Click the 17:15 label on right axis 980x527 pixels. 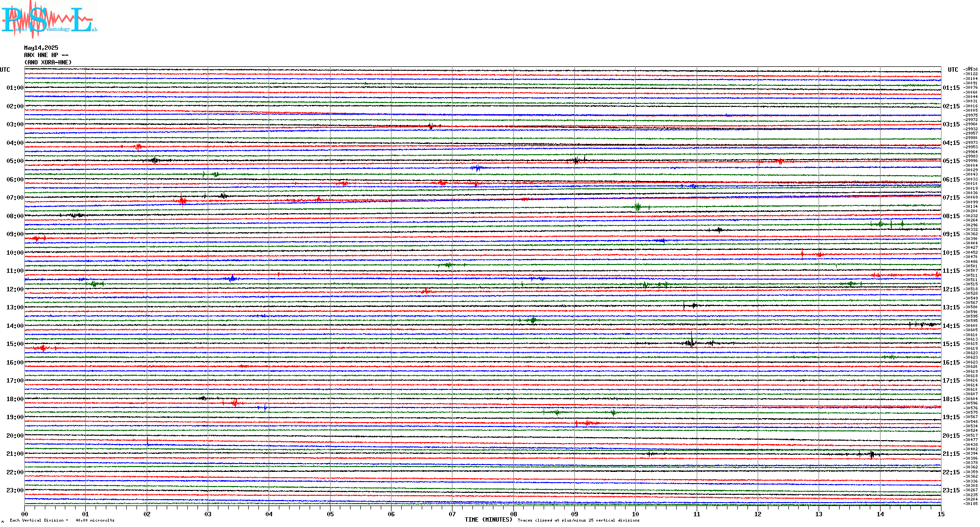(x=951, y=381)
